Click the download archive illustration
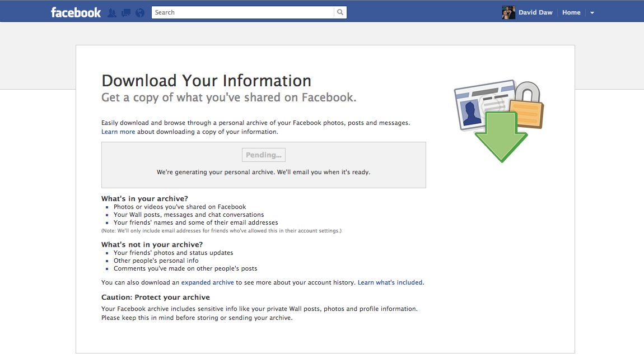This screenshot has width=644, height=358. pyautogui.click(x=499, y=121)
